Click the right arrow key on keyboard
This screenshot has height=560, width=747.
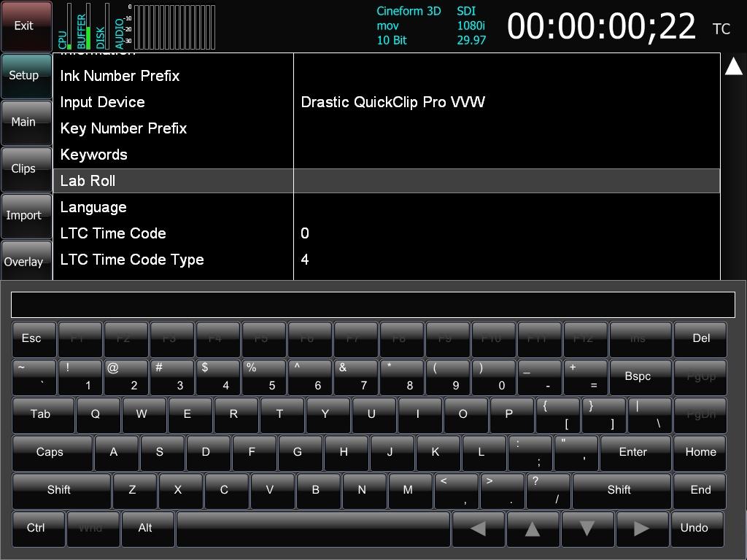(x=642, y=529)
